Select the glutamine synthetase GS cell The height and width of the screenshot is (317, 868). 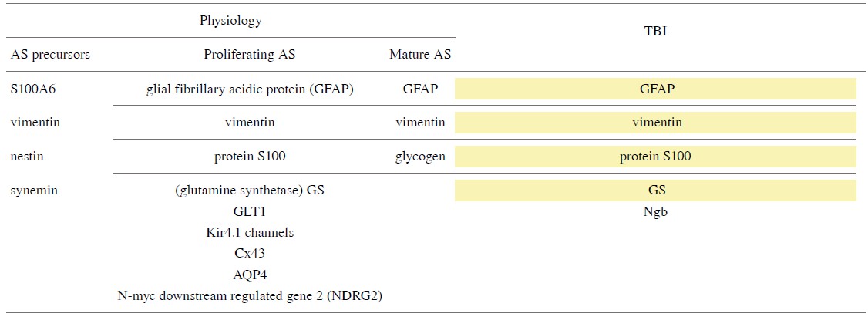click(249, 190)
